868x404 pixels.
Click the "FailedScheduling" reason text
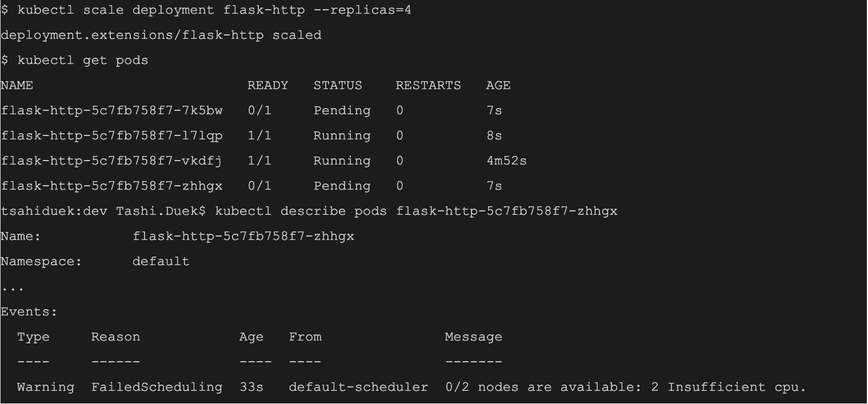point(157,387)
